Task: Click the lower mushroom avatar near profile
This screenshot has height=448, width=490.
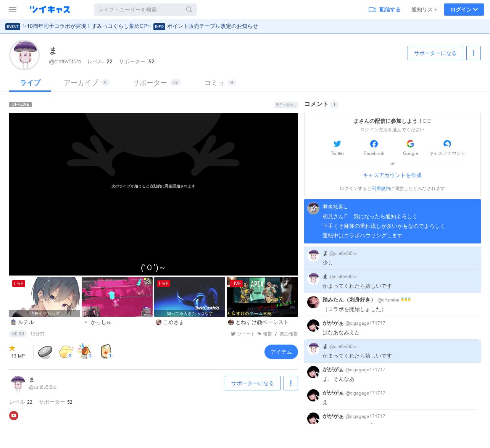Action: pyautogui.click(x=18, y=384)
